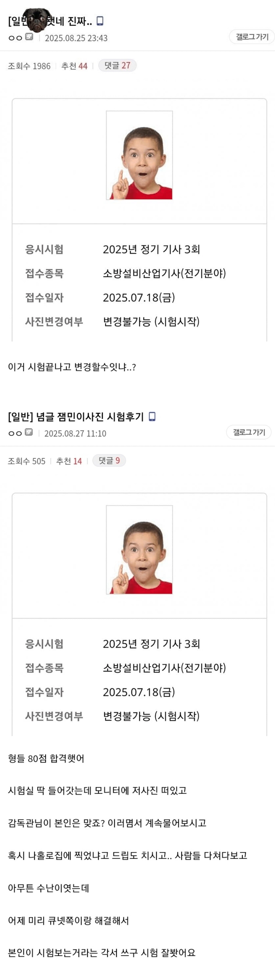
Task: Click the mobile icon after 냄글 잼민이사진 시험후기
Action: tap(152, 417)
